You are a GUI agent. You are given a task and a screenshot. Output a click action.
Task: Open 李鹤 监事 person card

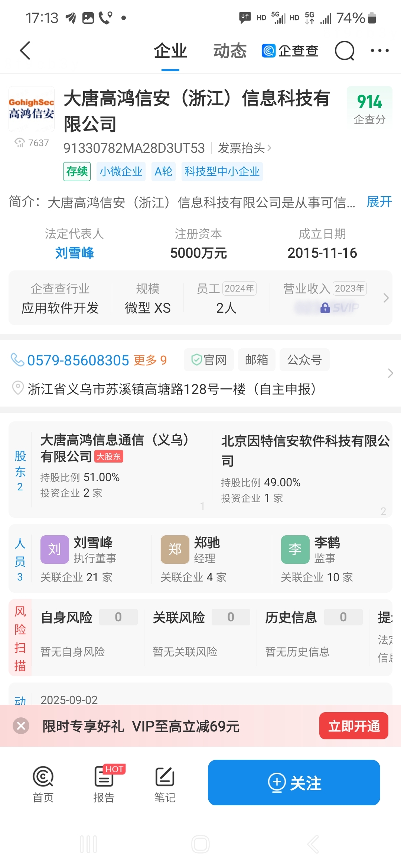332,559
